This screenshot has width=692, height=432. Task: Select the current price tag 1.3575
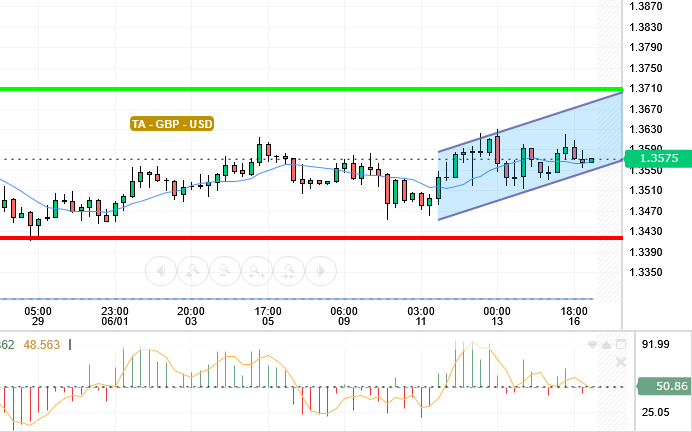coord(658,158)
